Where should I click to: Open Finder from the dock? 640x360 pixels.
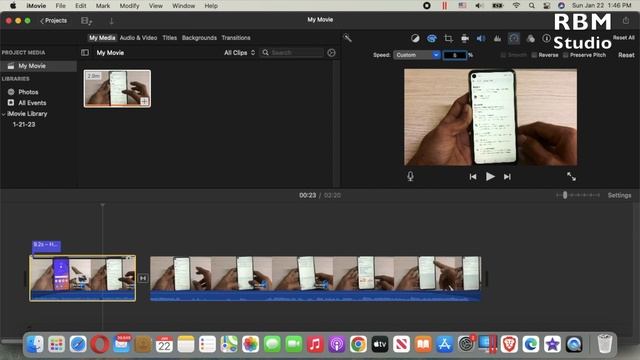[35, 344]
